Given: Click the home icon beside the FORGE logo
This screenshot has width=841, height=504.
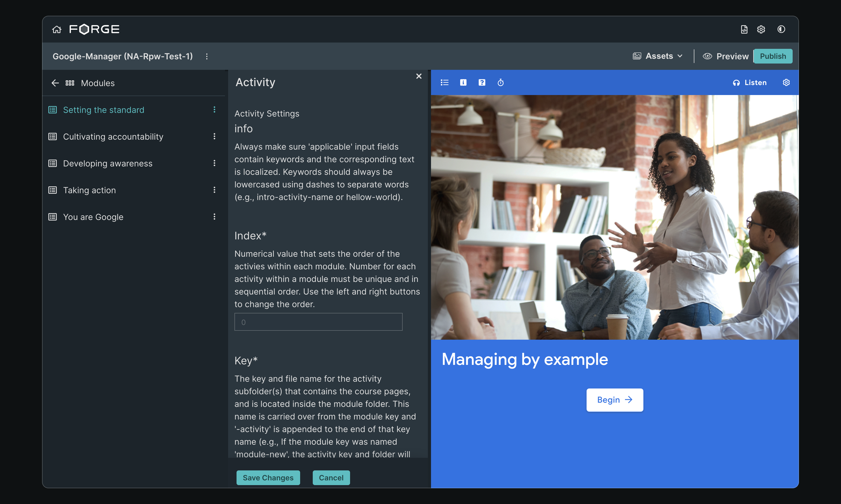Looking at the screenshot, I should pos(57,30).
